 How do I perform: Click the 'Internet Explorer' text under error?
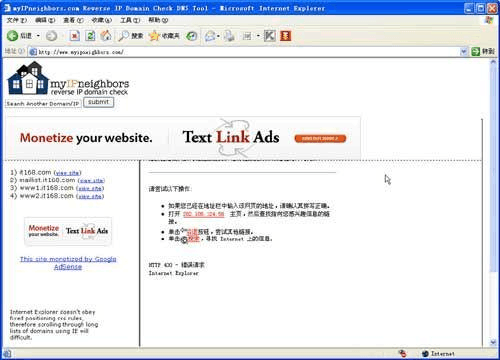coord(173,273)
